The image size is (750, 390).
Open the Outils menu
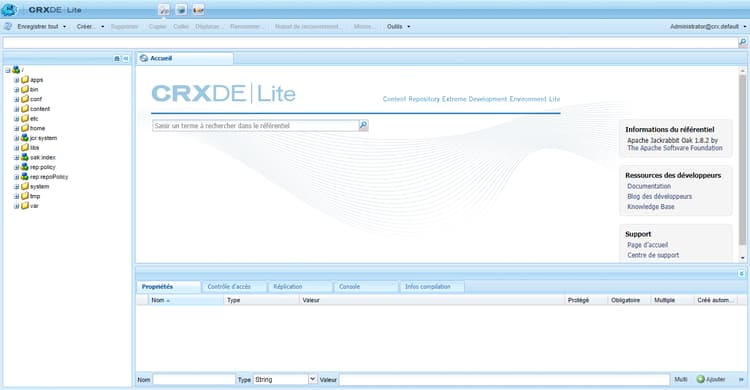click(x=398, y=26)
